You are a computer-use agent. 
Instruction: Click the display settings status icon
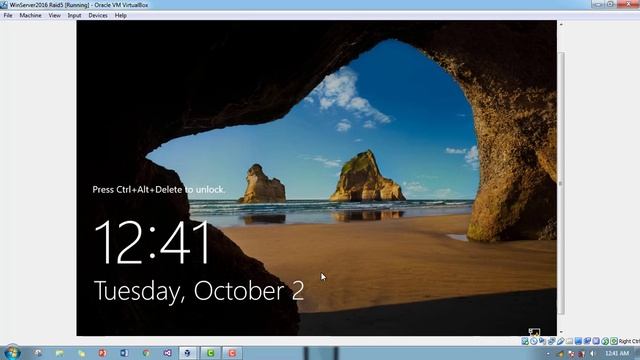pyautogui.click(x=578, y=341)
